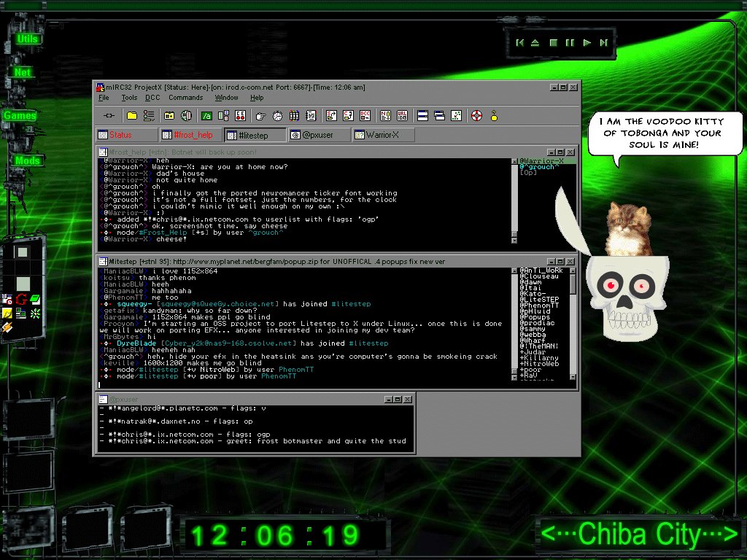Viewport: 747px width, 560px height.
Task: Switch to the #frost_help channel tab
Action: (191, 135)
